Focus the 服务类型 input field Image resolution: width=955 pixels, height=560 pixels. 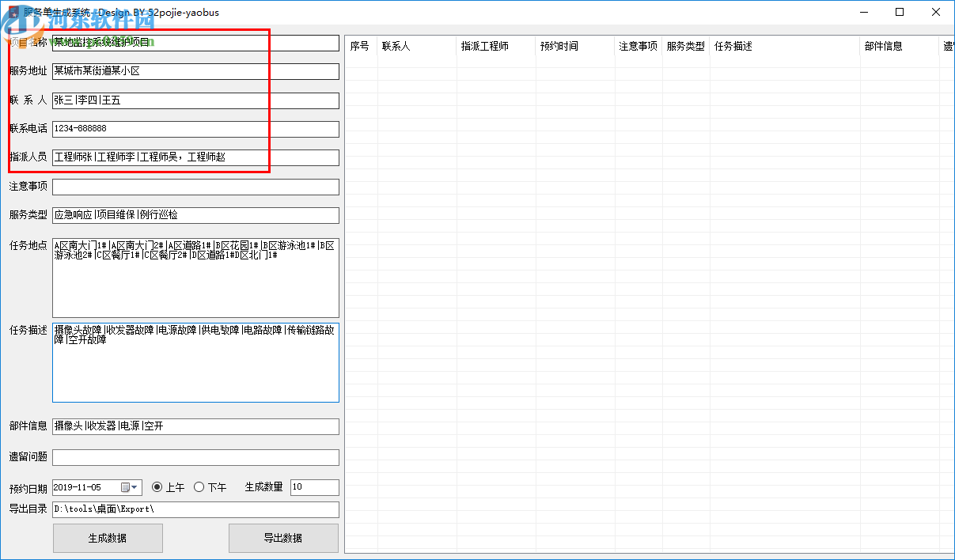(x=195, y=215)
